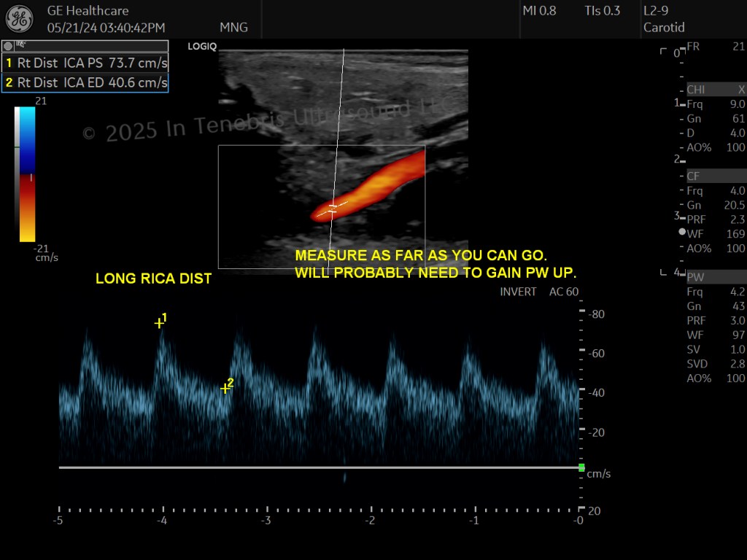Select the Rt Dist ICA PS measurement row
Screen dimensions: 747x560
(x=85, y=63)
